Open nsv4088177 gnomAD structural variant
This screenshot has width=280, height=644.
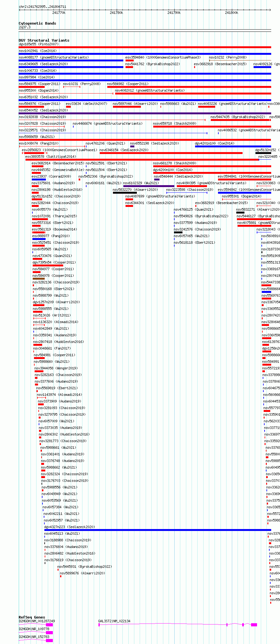click(54, 57)
